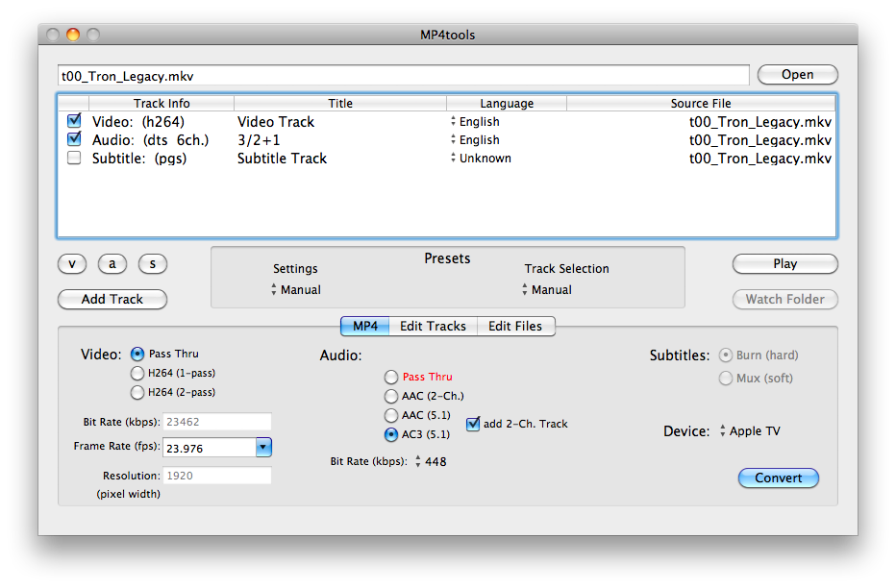Click source file name in the Subtitle row
This screenshot has height=588, width=896.
pyautogui.click(x=760, y=159)
